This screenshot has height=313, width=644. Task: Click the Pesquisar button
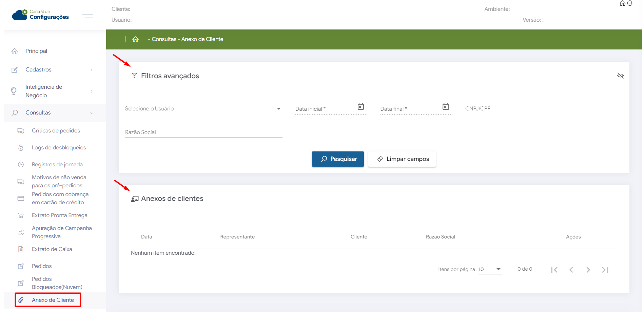click(338, 159)
